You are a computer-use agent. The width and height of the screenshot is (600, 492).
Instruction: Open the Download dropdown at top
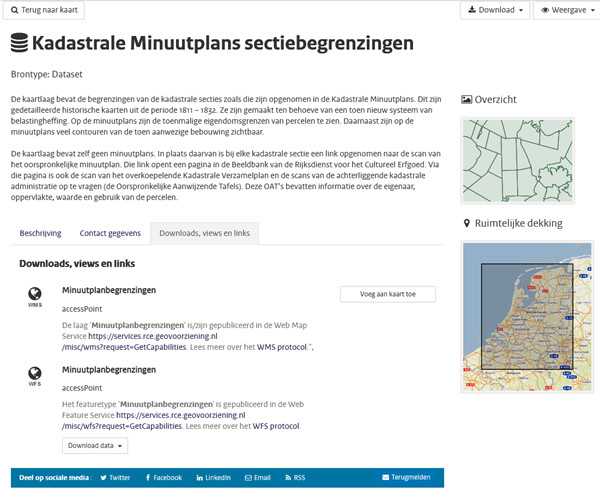[495, 10]
